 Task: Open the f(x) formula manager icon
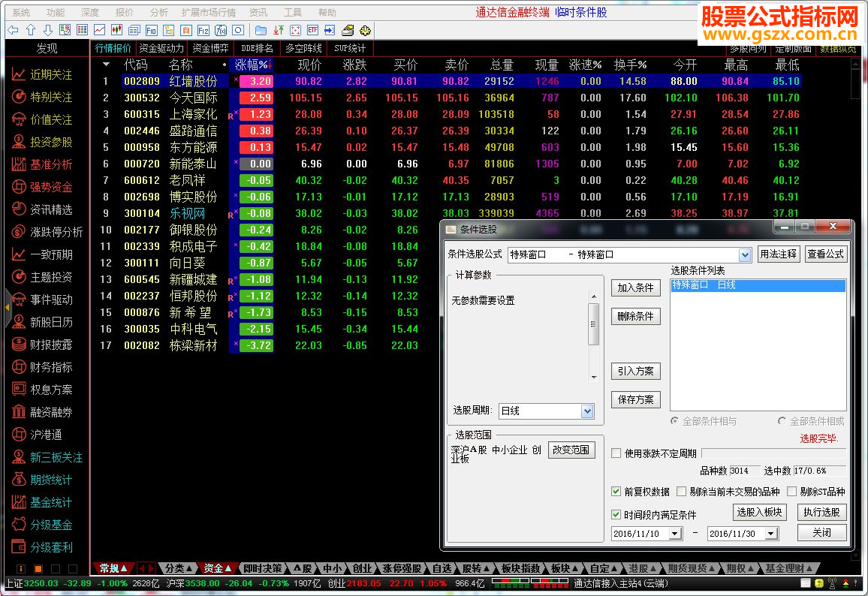(x=220, y=31)
